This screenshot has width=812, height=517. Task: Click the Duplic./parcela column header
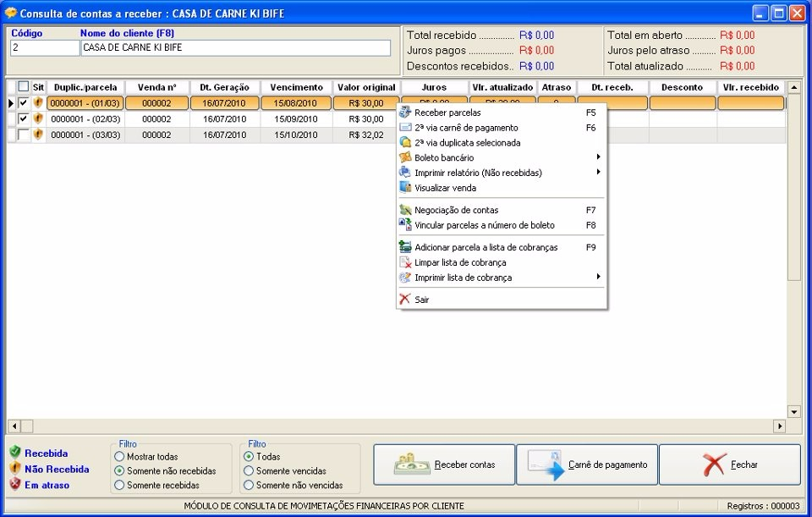85,87
